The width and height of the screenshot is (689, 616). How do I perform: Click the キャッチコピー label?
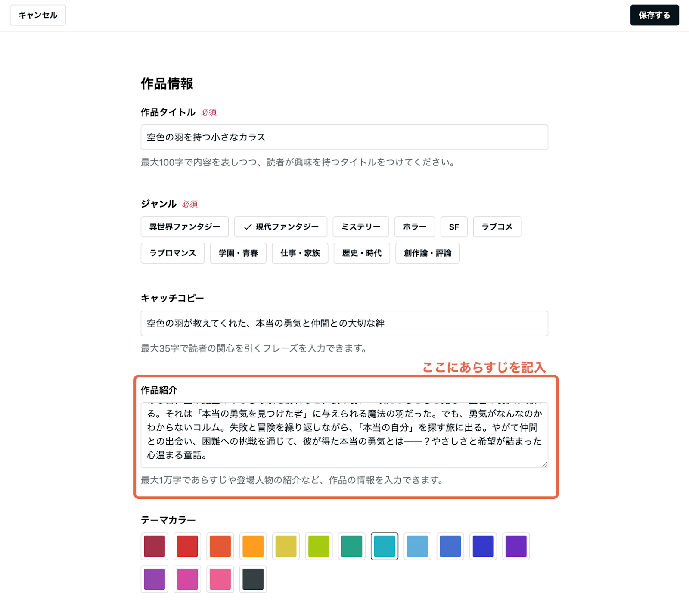click(172, 298)
